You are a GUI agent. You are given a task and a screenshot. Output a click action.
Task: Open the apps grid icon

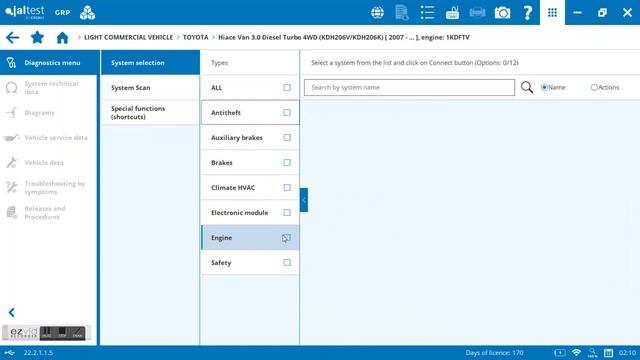[x=552, y=13]
